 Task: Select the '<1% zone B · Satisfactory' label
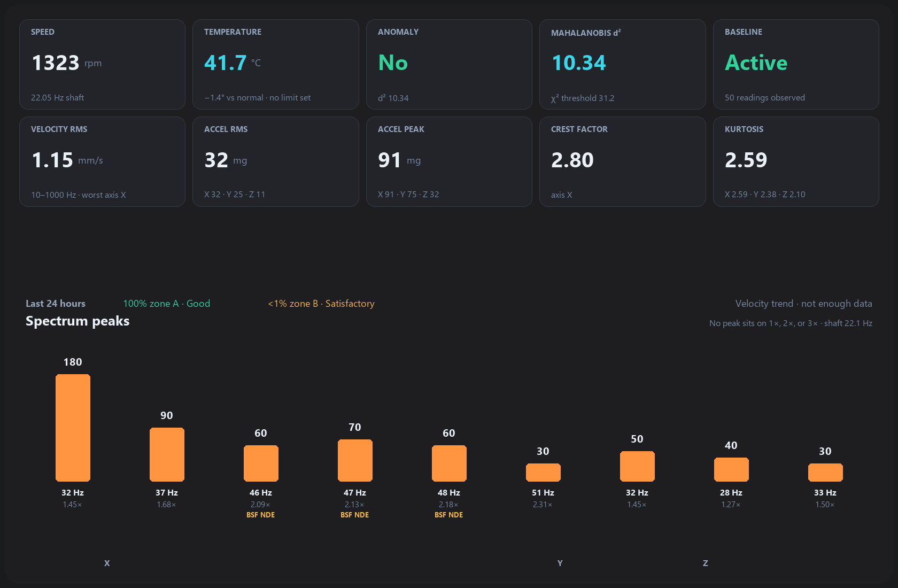point(321,304)
